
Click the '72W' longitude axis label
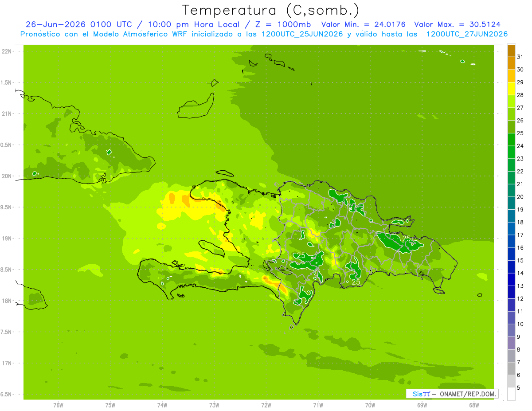(x=266, y=405)
